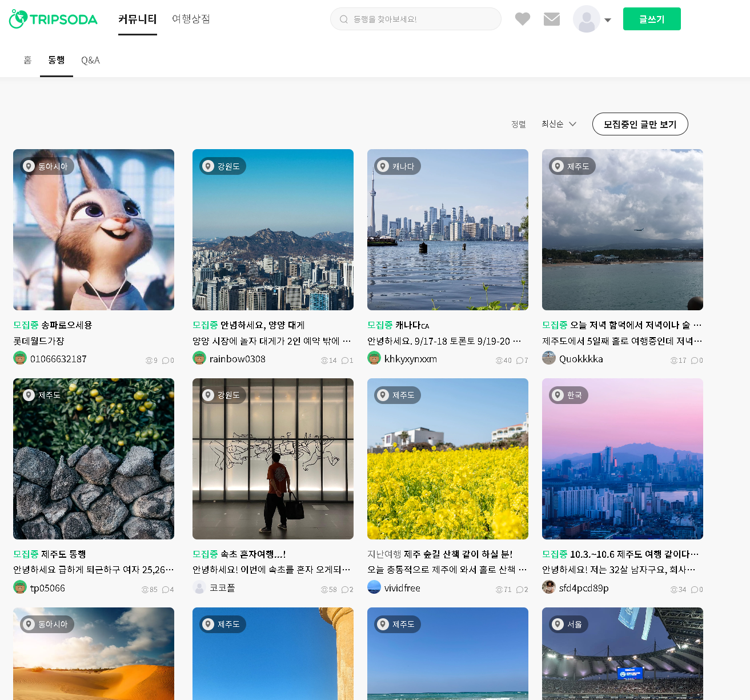The width and height of the screenshot is (750, 700).
Task: Click the 한국 location tag
Action: [x=568, y=395]
